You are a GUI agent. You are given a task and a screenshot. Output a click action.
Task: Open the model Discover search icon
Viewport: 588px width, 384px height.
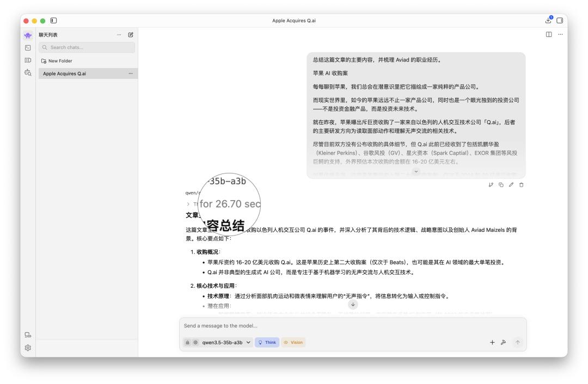[x=28, y=73]
